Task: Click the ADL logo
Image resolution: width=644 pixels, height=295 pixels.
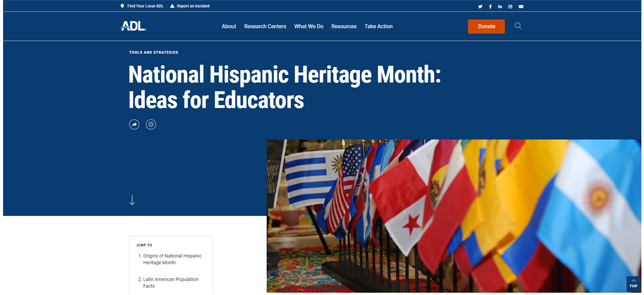Action: pyautogui.click(x=134, y=26)
